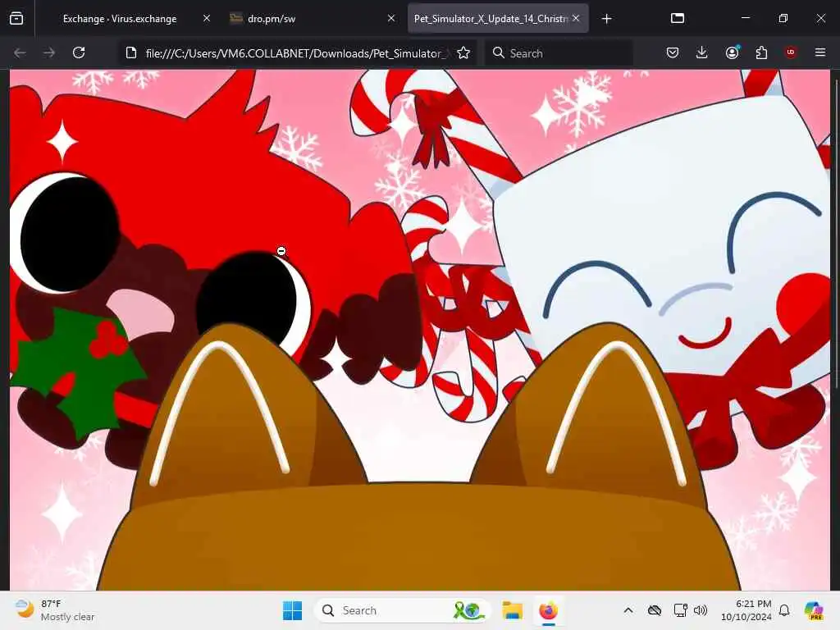This screenshot has height=630, width=840.
Task: Close the dro.pm/sw tab
Action: (391, 18)
